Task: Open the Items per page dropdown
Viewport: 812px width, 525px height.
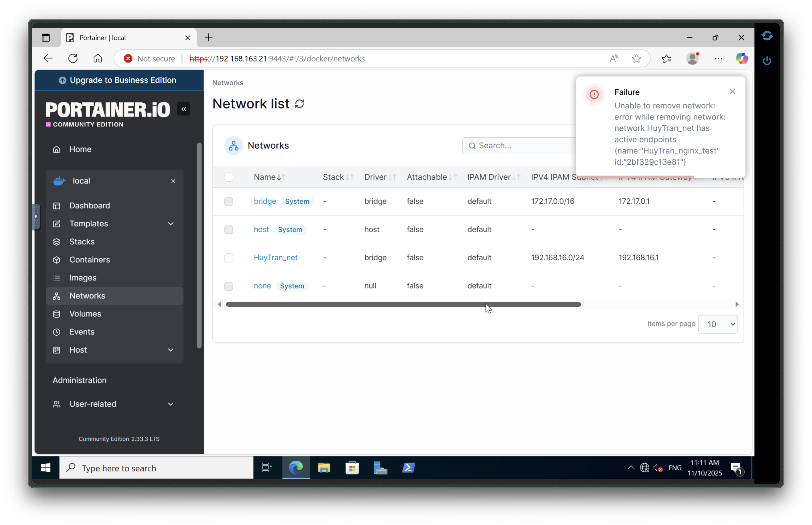Action: coord(718,324)
